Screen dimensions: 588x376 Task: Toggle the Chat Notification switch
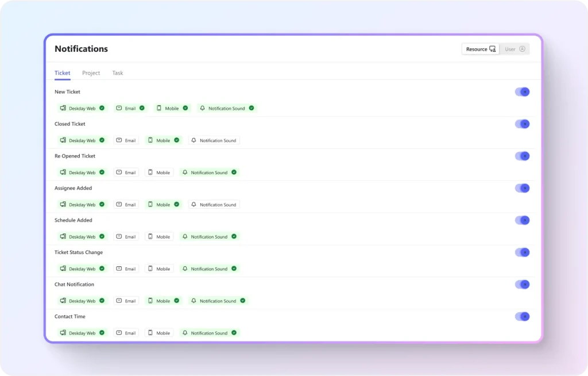[522, 285]
